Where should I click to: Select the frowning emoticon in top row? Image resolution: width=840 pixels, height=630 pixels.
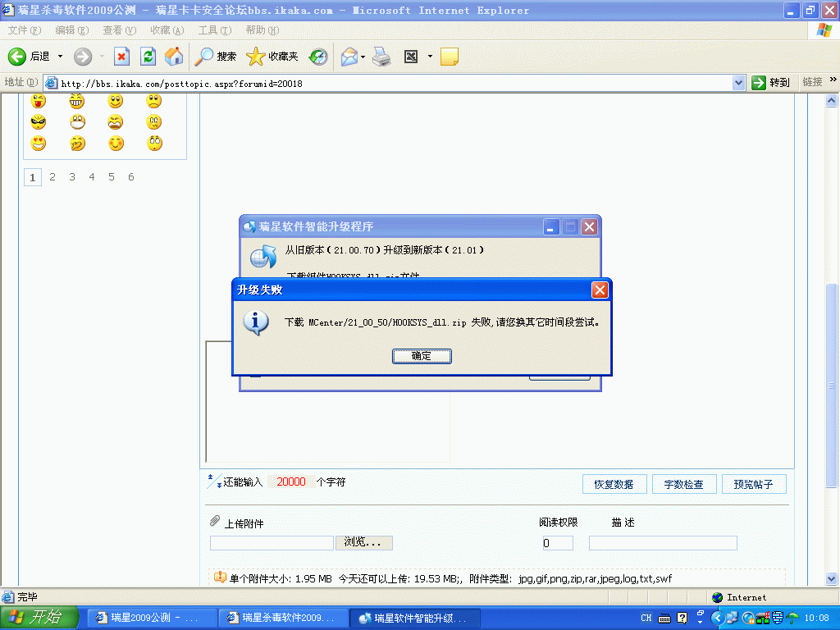coord(154,101)
